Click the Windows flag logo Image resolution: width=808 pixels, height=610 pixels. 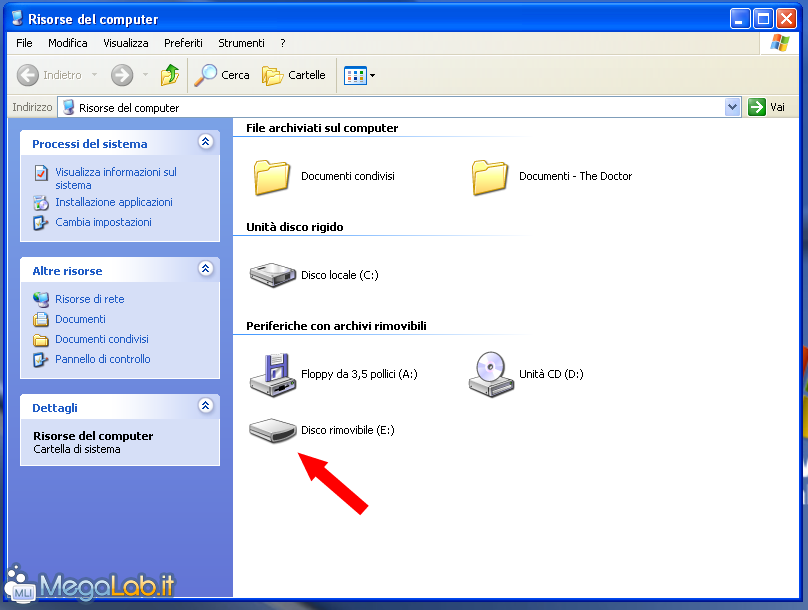point(780,43)
